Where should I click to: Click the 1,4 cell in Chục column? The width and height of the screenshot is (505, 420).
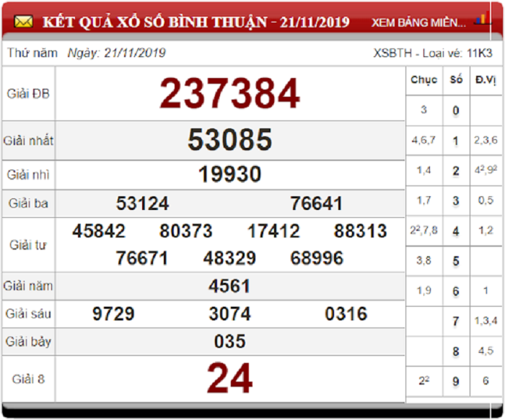(424, 170)
